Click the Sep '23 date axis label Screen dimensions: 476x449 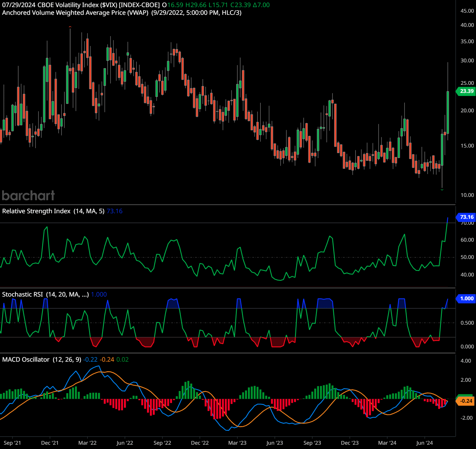coord(312,443)
